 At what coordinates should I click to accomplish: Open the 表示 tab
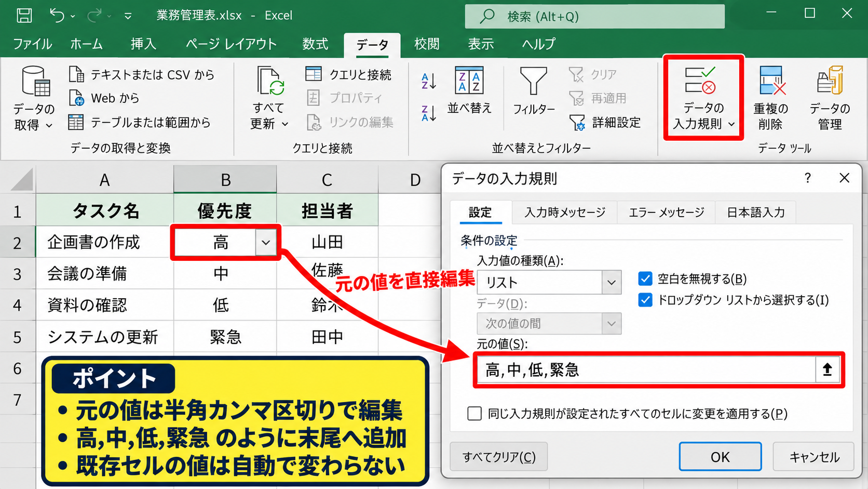click(481, 44)
